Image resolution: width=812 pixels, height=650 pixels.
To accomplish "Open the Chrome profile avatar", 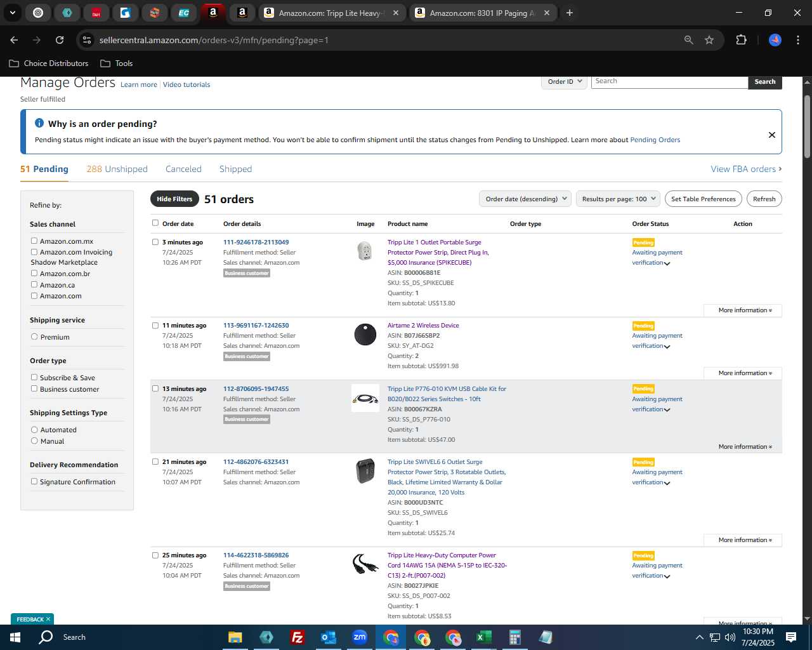I will coord(775,40).
